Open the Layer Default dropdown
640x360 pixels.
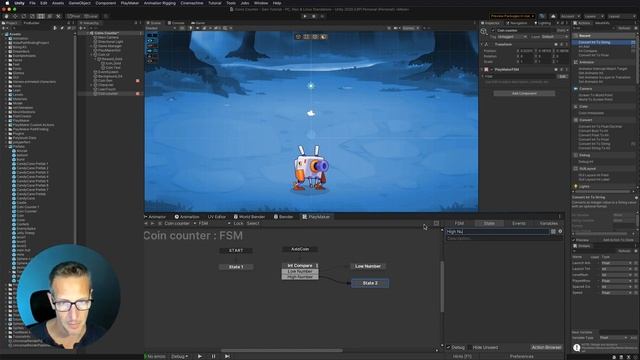tap(554, 37)
